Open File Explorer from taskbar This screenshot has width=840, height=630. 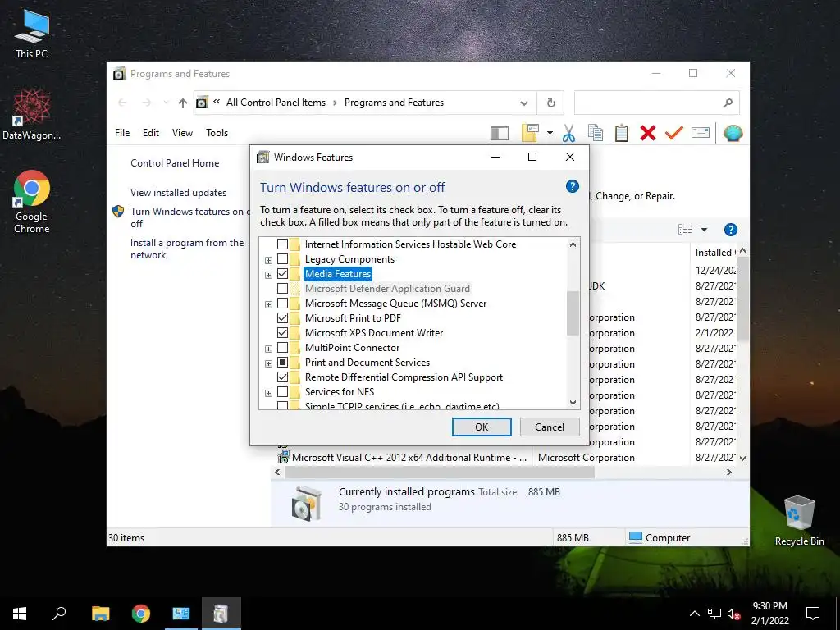coord(100,614)
